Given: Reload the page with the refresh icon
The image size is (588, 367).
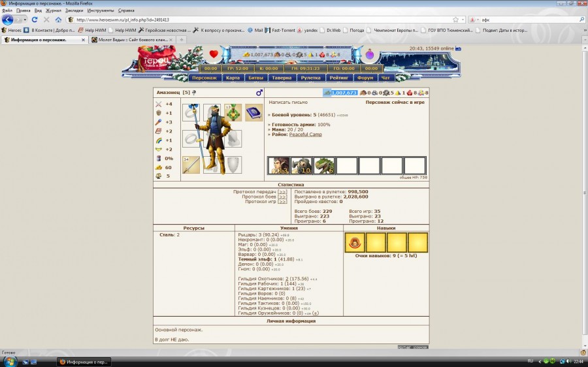Looking at the screenshot, I should (35, 20).
